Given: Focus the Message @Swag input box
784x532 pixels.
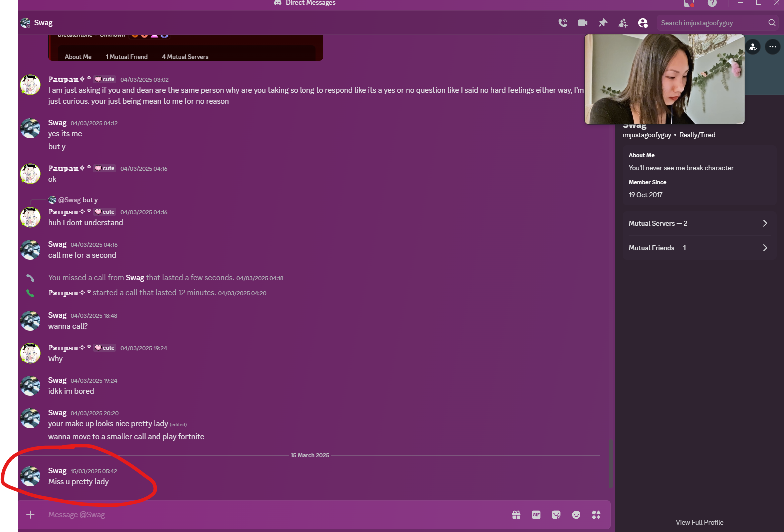Looking at the screenshot, I should pyautogui.click(x=275, y=515).
